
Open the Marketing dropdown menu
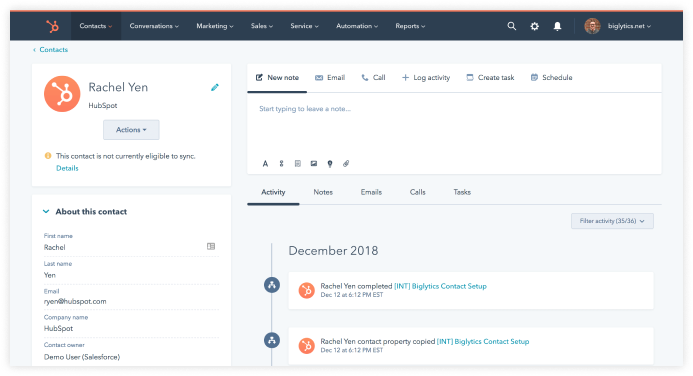[x=215, y=26]
